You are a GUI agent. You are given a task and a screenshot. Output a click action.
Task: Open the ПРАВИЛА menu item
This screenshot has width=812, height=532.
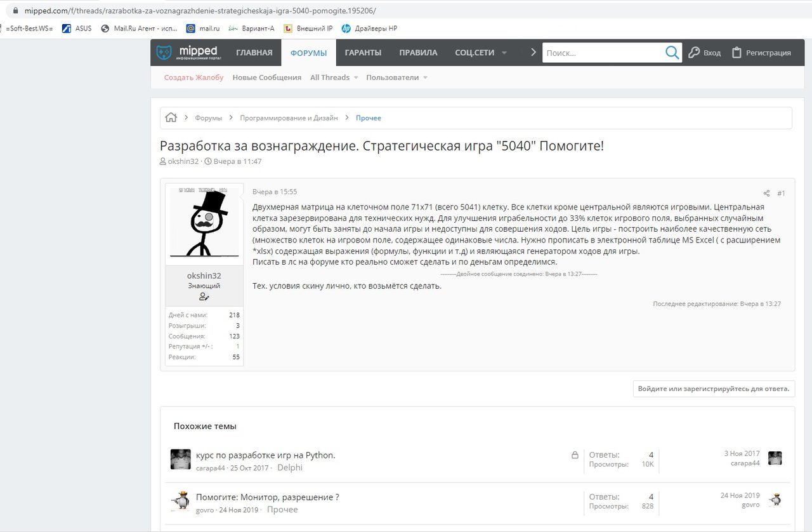[418, 53]
